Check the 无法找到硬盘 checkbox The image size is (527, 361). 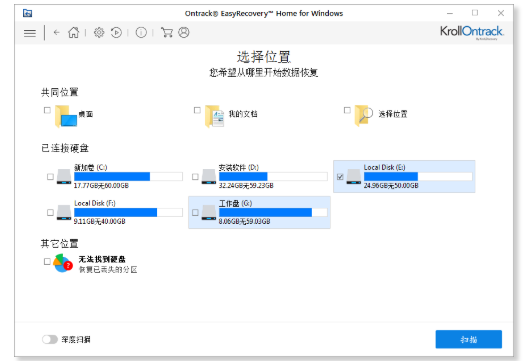[47, 262]
